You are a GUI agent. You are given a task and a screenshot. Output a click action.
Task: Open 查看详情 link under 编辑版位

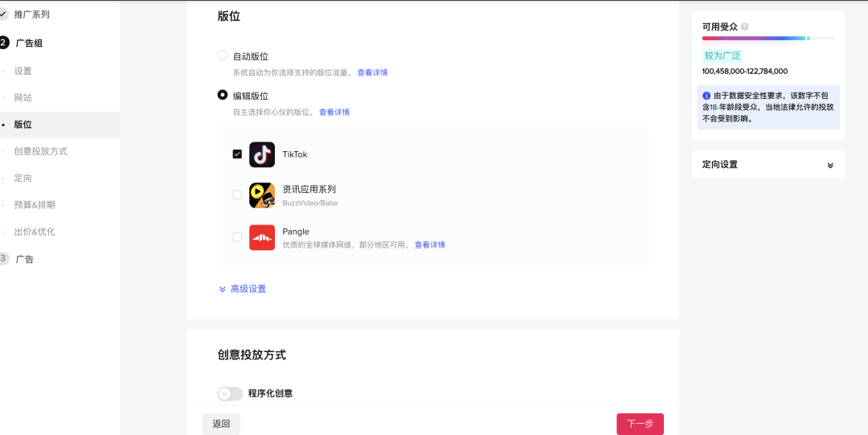click(x=334, y=112)
